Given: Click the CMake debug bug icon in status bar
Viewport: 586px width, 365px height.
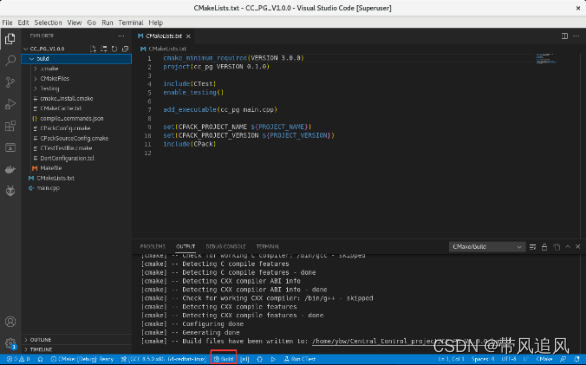Looking at the screenshot, I should pos(259,359).
